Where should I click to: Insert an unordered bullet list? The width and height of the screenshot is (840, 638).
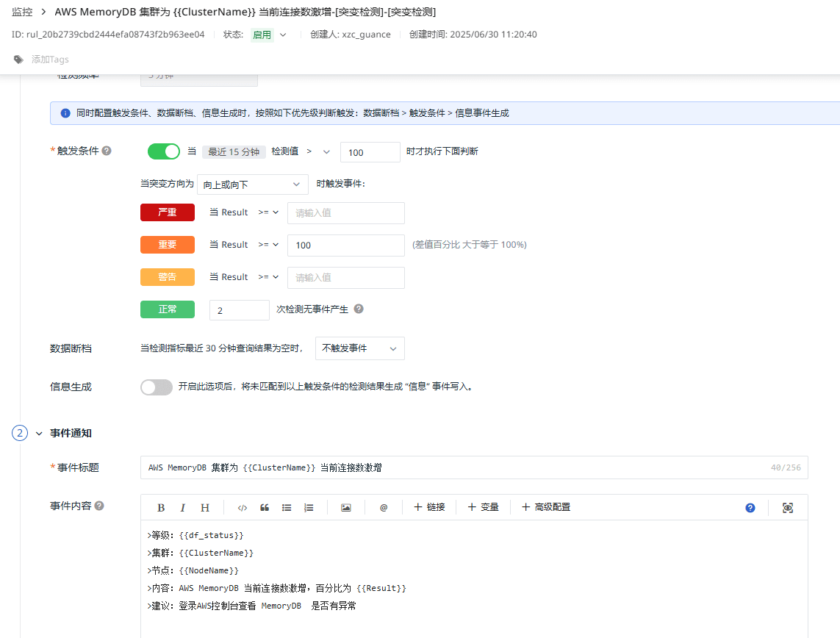point(287,508)
